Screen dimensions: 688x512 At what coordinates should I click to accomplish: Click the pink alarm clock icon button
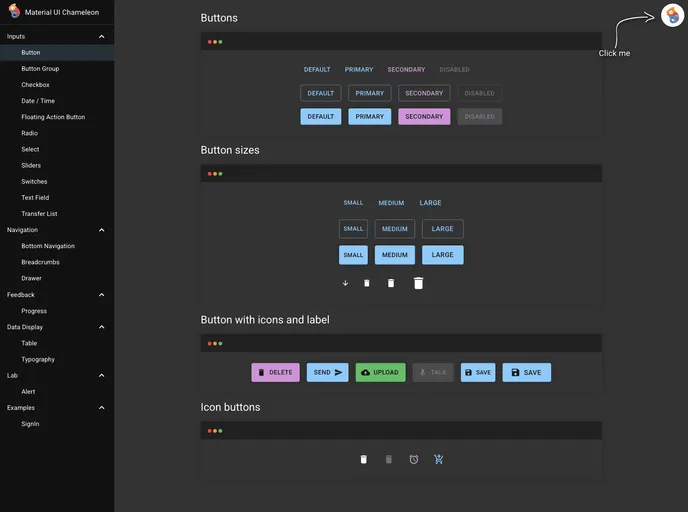[414, 459]
